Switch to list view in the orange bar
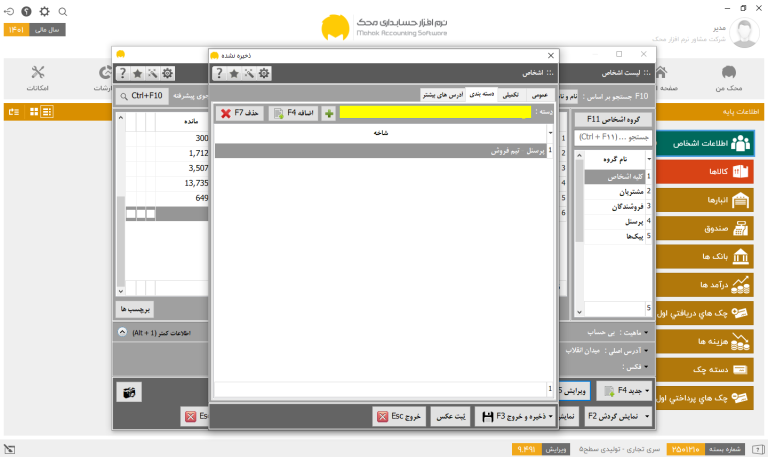 [x=47, y=112]
